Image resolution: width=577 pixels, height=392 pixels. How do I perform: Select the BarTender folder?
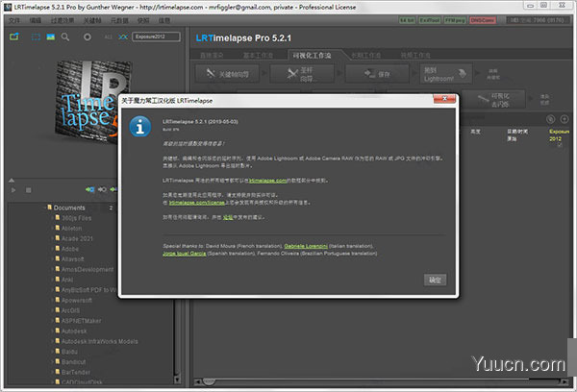pyautogui.click(x=76, y=373)
